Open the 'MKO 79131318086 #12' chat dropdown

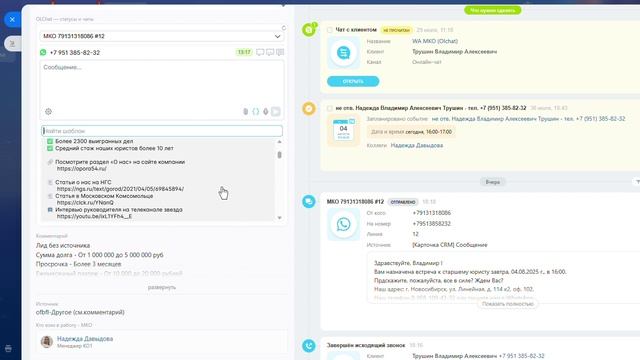point(162,36)
